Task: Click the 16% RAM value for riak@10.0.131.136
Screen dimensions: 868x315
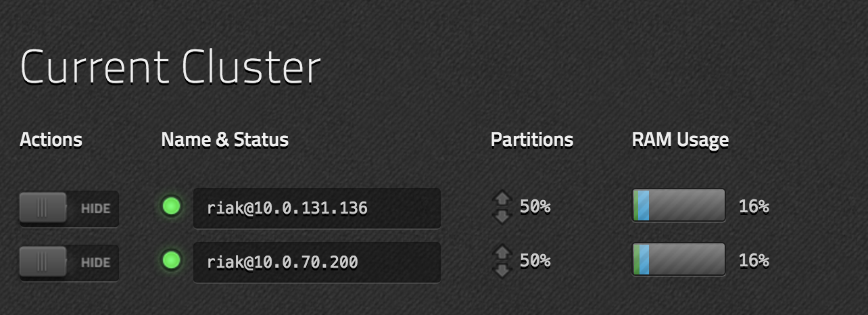Action: (x=754, y=207)
